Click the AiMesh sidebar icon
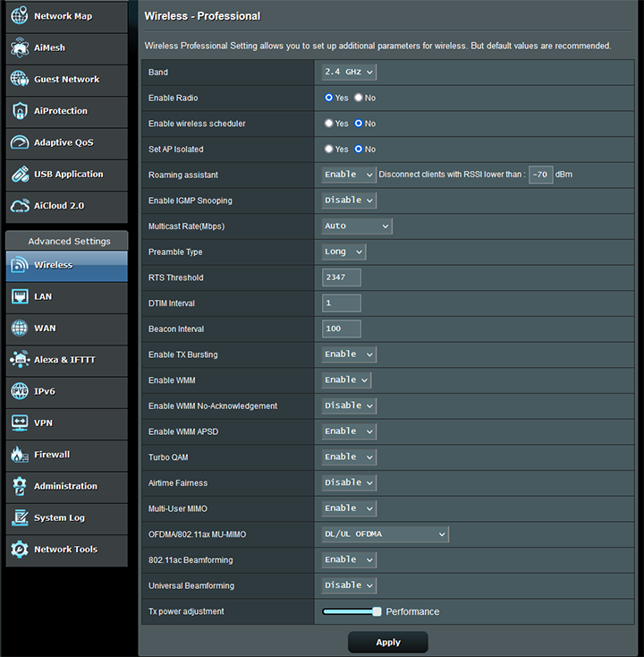 point(20,48)
